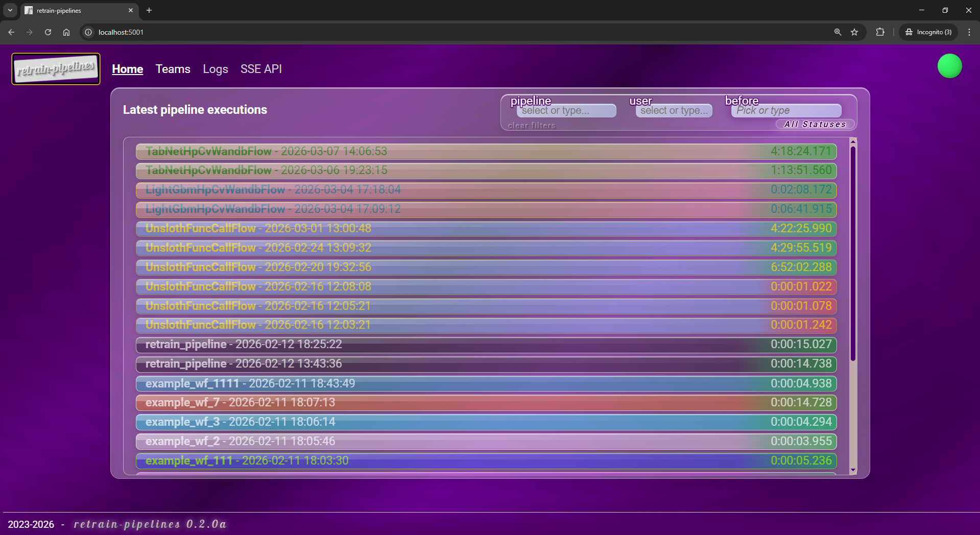Viewport: 980px width, 535px height.
Task: Open TabNetHpCvWandbFlow run 2026-03-06 19:23:15
Action: [486, 171]
